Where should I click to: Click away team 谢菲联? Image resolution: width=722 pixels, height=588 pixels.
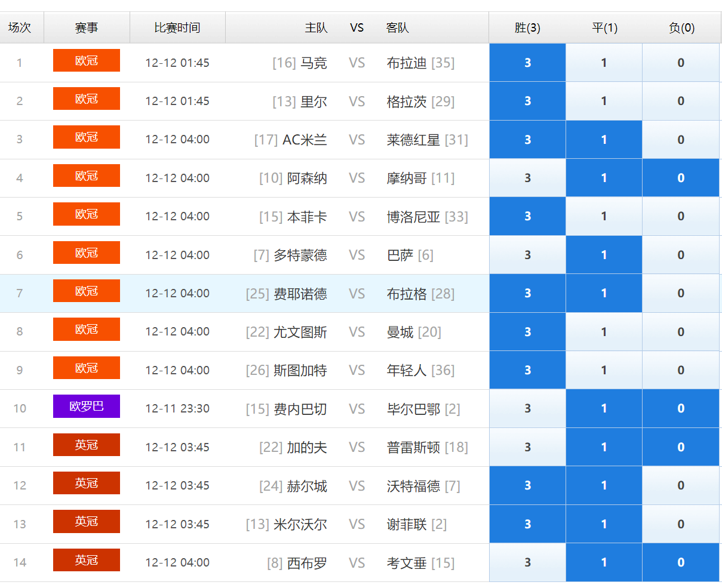click(407, 524)
